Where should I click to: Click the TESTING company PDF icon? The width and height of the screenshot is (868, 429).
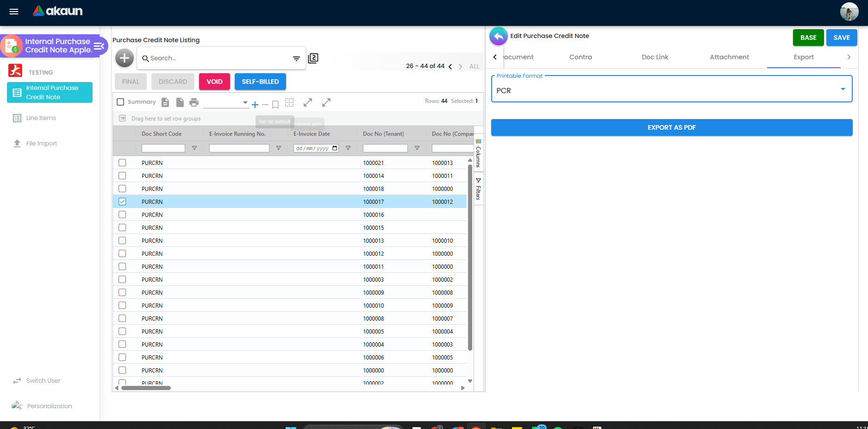click(15, 70)
